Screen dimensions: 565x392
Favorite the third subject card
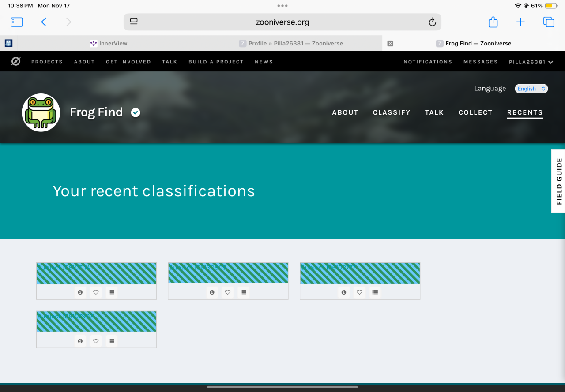(x=359, y=292)
